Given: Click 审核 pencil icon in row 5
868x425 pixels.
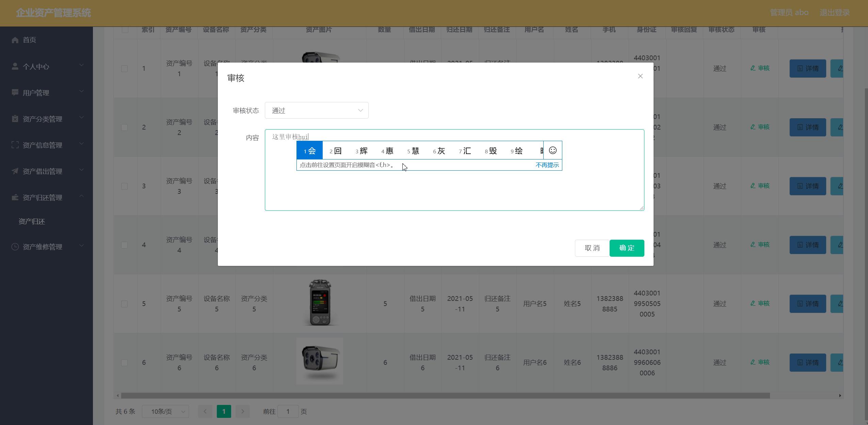Looking at the screenshot, I should [x=753, y=304].
